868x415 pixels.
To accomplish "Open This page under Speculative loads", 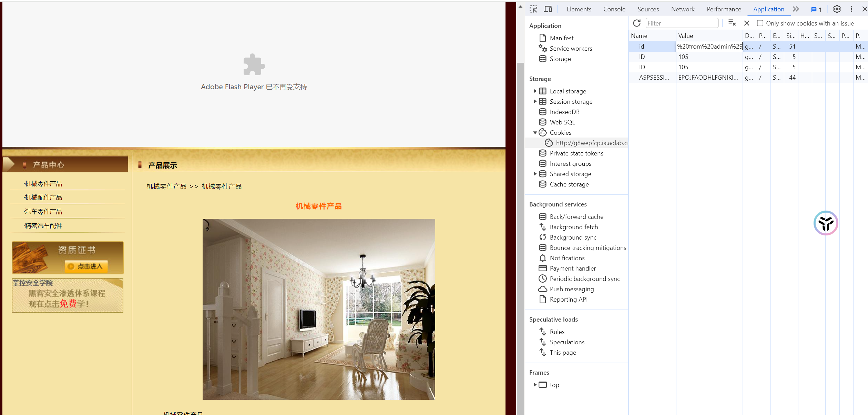I will coord(563,352).
